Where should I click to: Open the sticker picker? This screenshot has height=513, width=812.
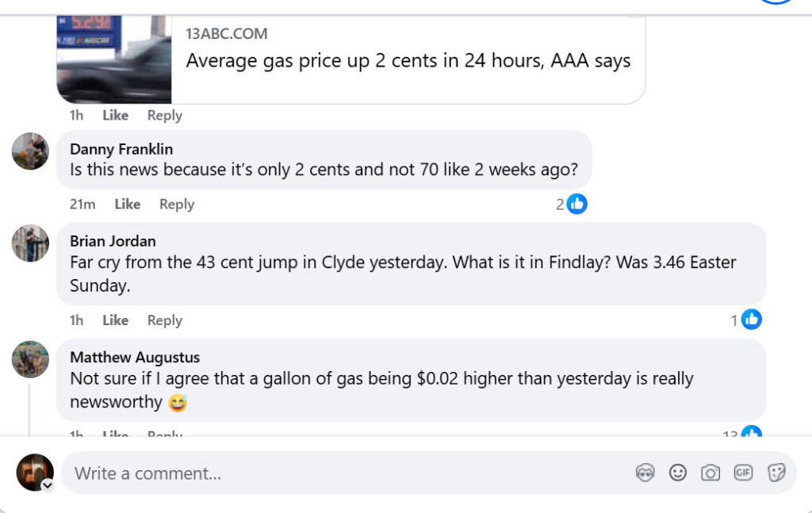point(776,473)
